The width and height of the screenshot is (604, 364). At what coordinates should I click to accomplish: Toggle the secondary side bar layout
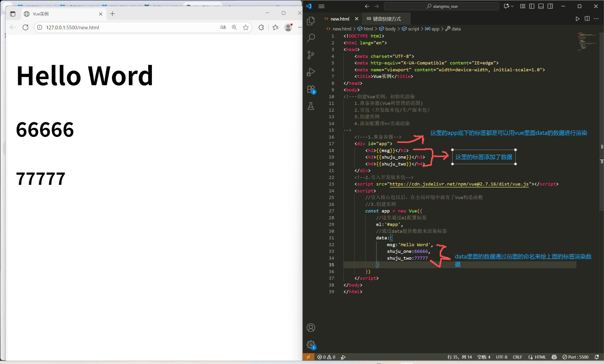[x=550, y=6]
